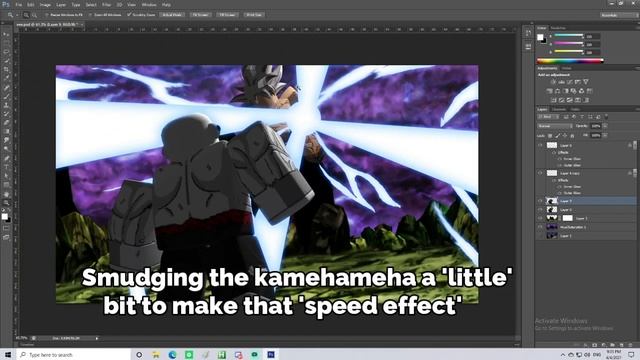Click the Fit Screen button
Screen dimensions: 640x360
click(x=200, y=15)
